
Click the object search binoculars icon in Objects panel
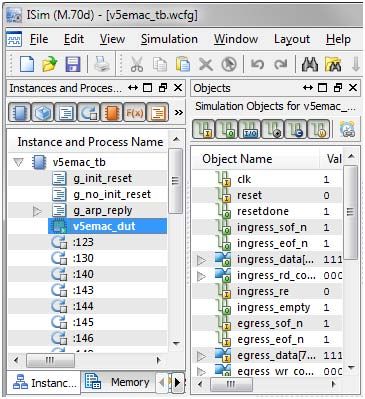[348, 129]
